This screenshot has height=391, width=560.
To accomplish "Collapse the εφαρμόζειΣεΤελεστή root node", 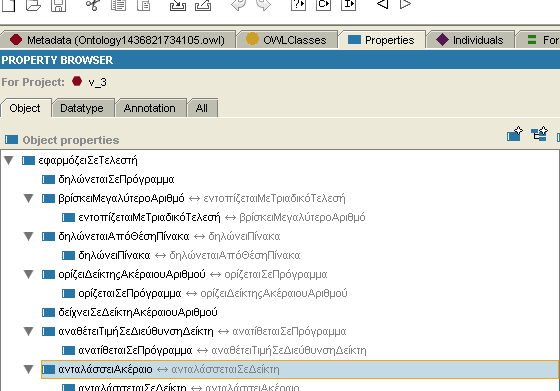I will pos(9,160).
